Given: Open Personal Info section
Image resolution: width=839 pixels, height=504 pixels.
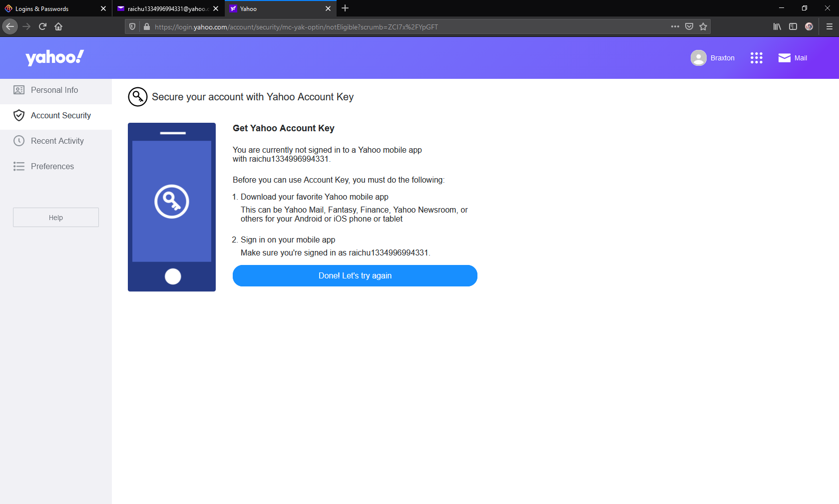Looking at the screenshot, I should click(x=56, y=90).
